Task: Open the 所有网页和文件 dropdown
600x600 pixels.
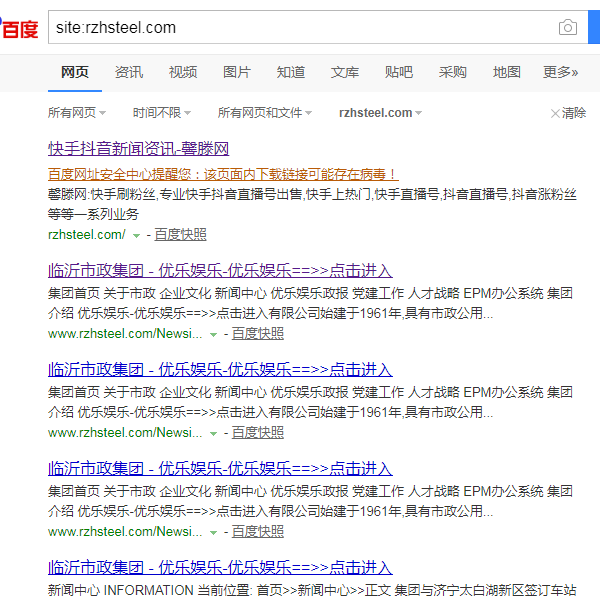Action: point(265,113)
